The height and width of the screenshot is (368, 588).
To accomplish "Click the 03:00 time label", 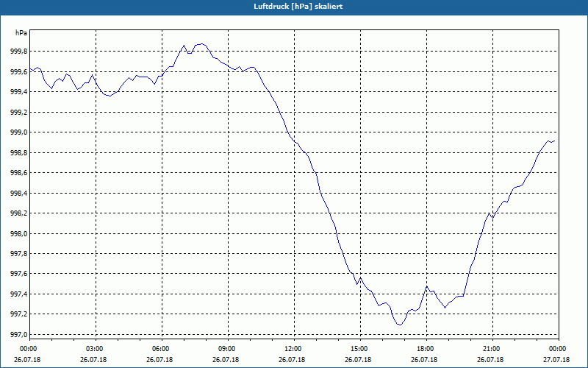I will pyautogui.click(x=96, y=349).
